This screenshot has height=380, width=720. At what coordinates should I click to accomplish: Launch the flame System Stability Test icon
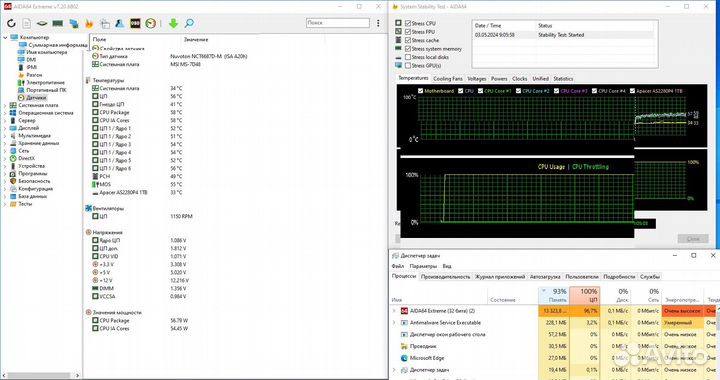pyautogui.click(x=89, y=23)
